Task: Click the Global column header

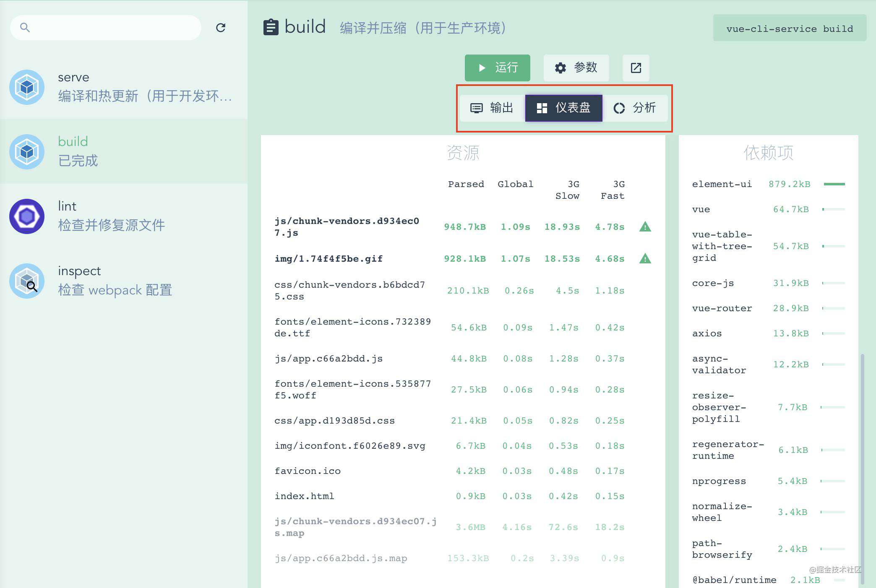Action: pyautogui.click(x=516, y=184)
